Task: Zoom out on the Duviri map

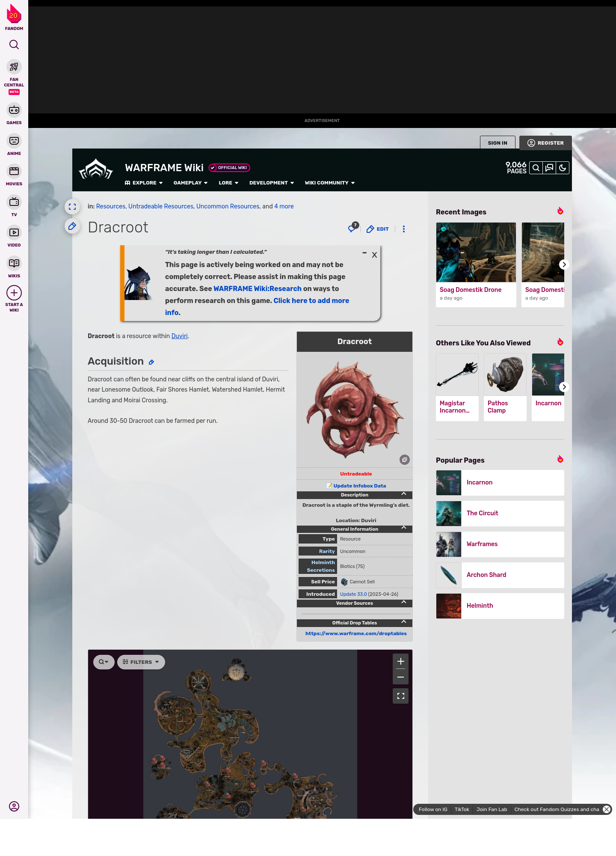Action: click(x=401, y=677)
